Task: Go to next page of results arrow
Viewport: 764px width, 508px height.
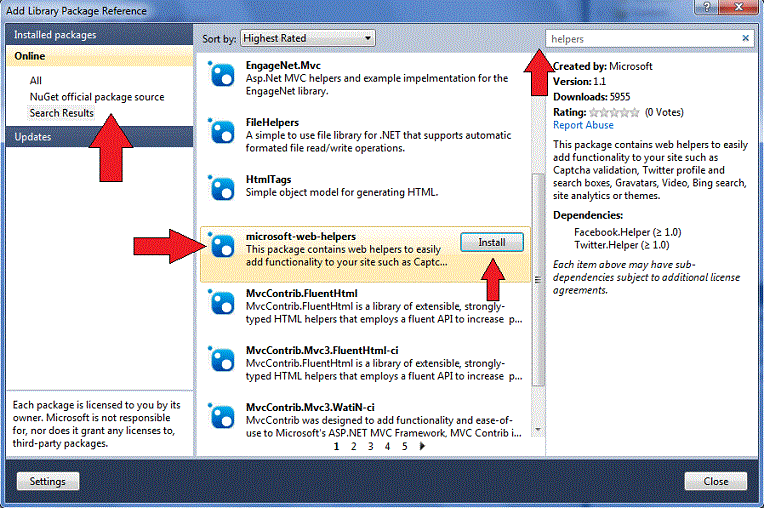Action: [x=422, y=446]
